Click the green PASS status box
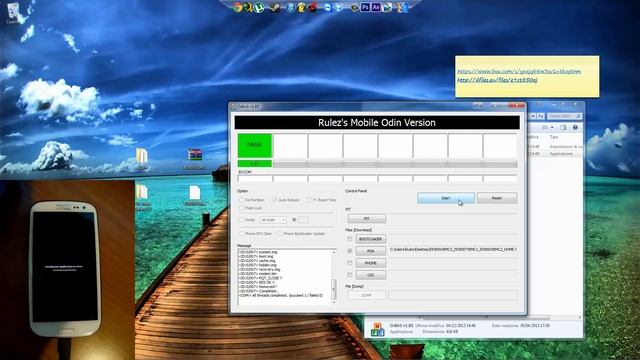Viewport: 640px width, 360px height. point(255,145)
